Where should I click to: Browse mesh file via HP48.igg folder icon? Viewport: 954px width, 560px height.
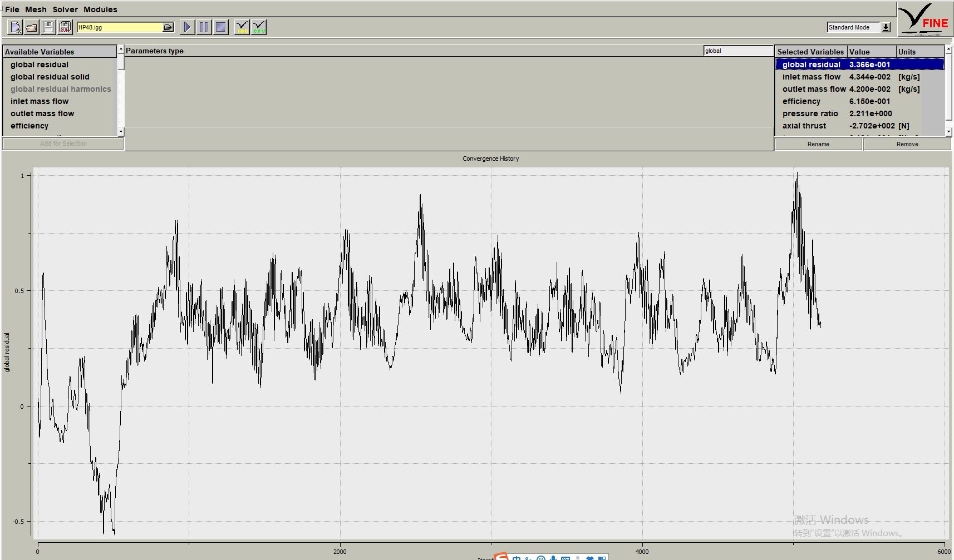(168, 27)
